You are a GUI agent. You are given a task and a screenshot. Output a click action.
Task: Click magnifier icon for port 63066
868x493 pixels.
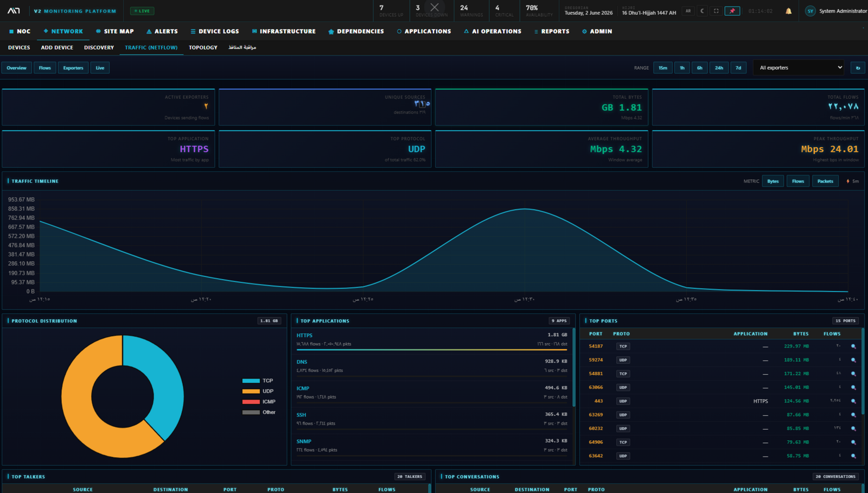pos(853,388)
